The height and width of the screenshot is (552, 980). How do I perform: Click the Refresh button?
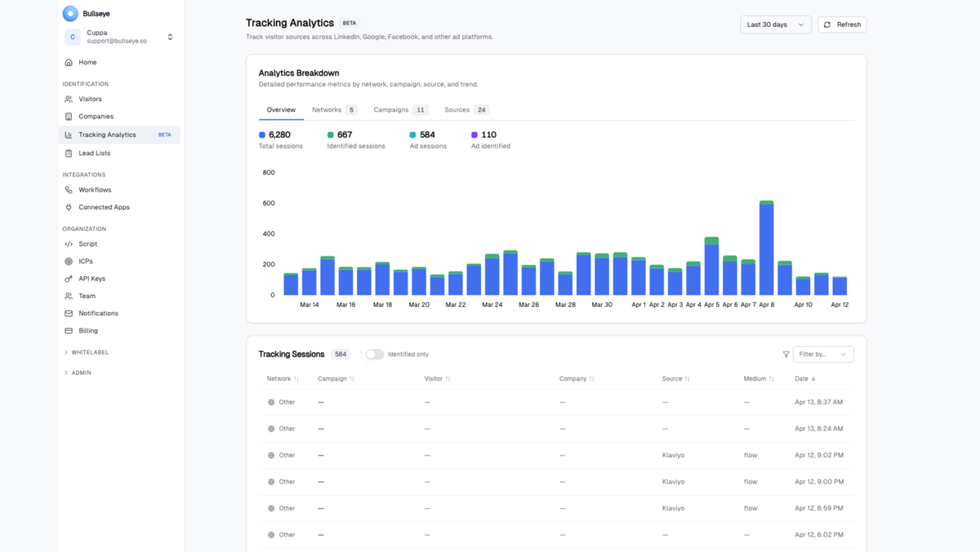(841, 24)
